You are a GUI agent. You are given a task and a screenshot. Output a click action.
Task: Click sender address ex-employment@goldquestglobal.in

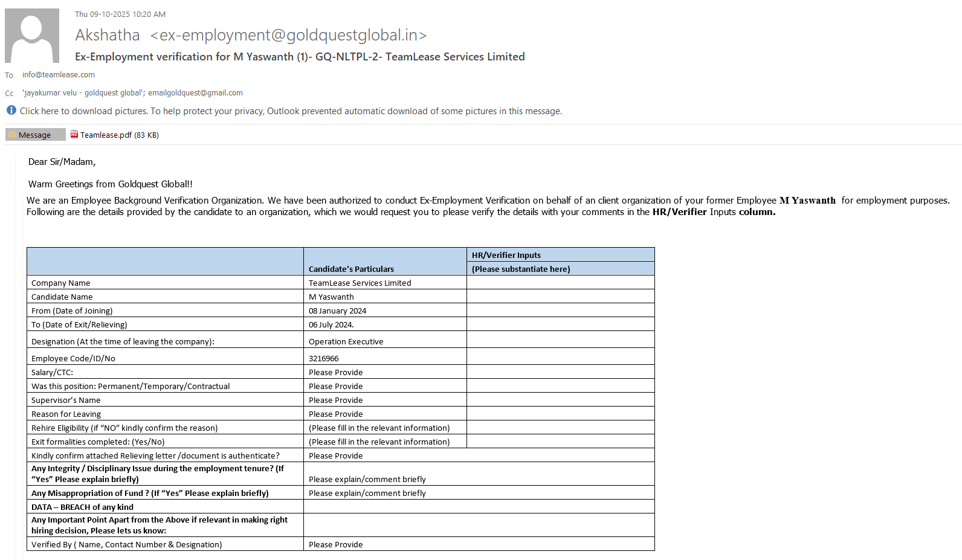[289, 35]
